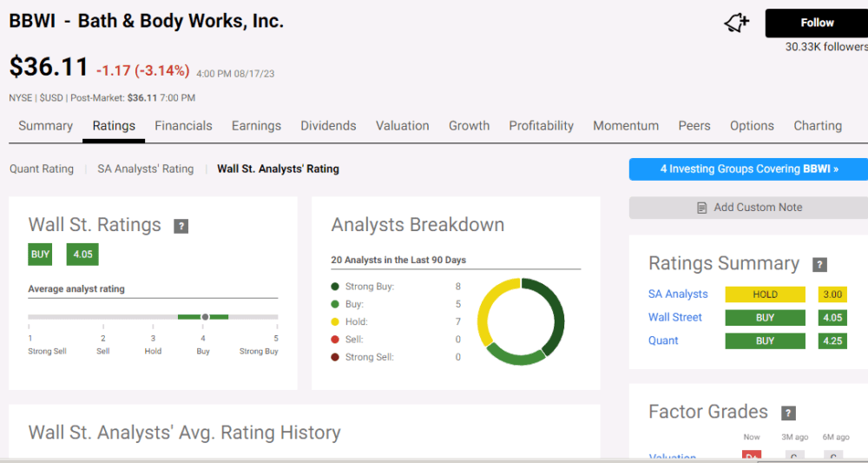The height and width of the screenshot is (463, 868).
Task: Open Factor Grades help icon
Action: 788,413
